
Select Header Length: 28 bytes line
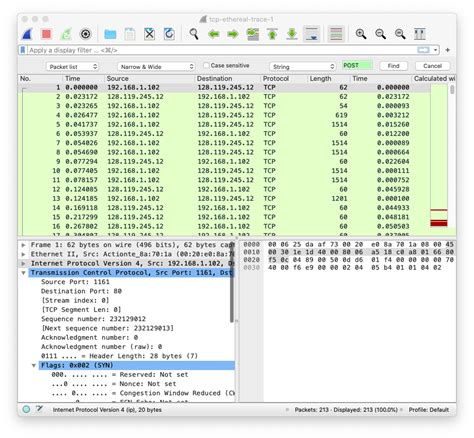(119, 356)
